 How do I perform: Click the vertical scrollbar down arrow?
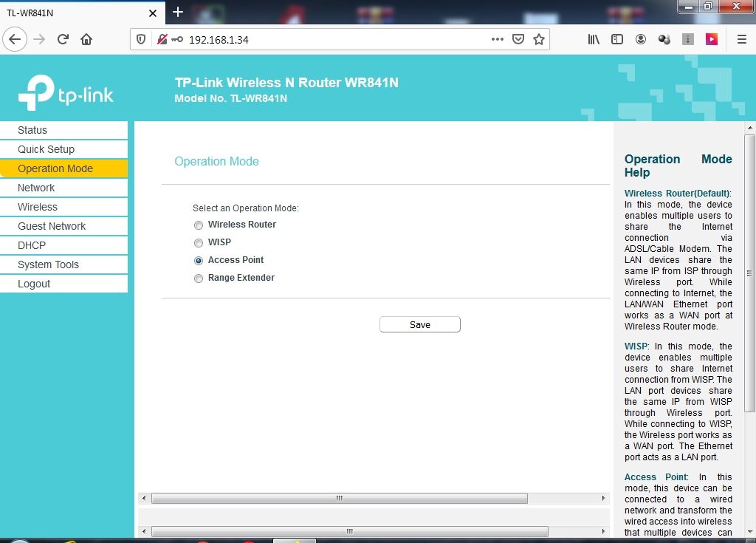(750, 532)
